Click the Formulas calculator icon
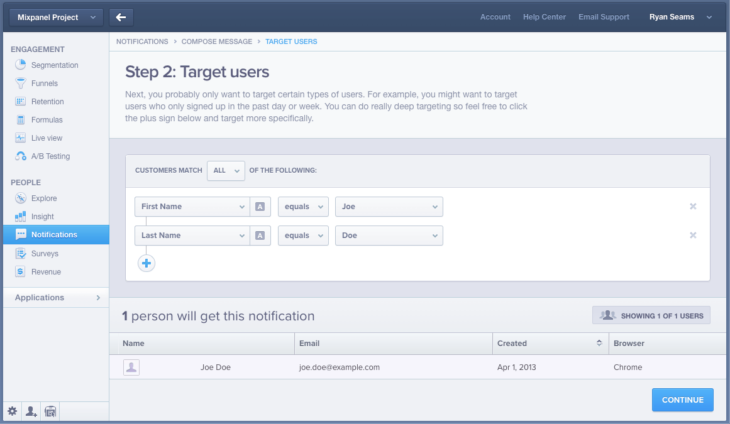 click(x=20, y=120)
